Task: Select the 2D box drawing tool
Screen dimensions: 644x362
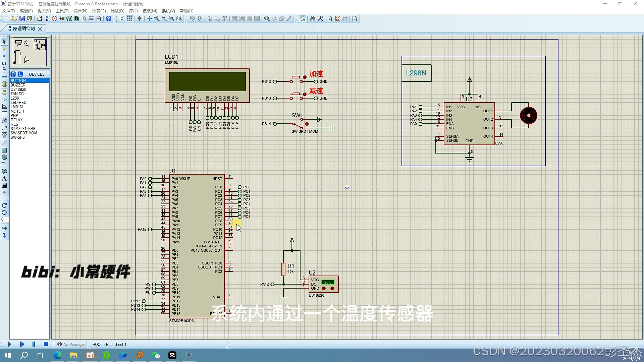Action: point(4,150)
